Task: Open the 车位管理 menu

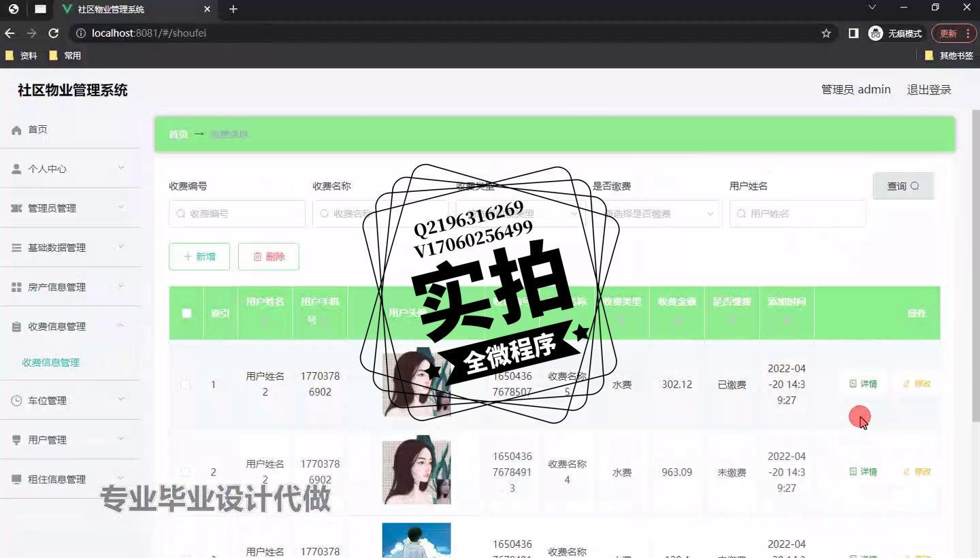Action: [69, 401]
